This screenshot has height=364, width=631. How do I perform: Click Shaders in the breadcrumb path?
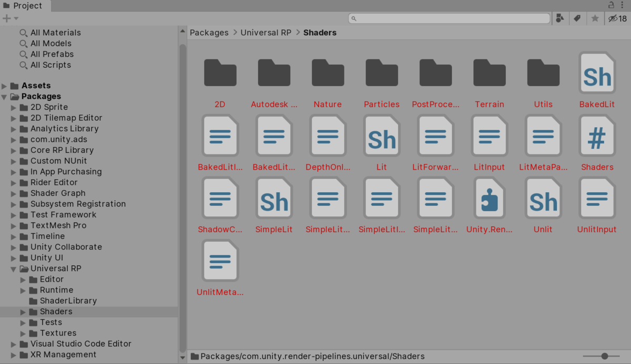click(320, 33)
